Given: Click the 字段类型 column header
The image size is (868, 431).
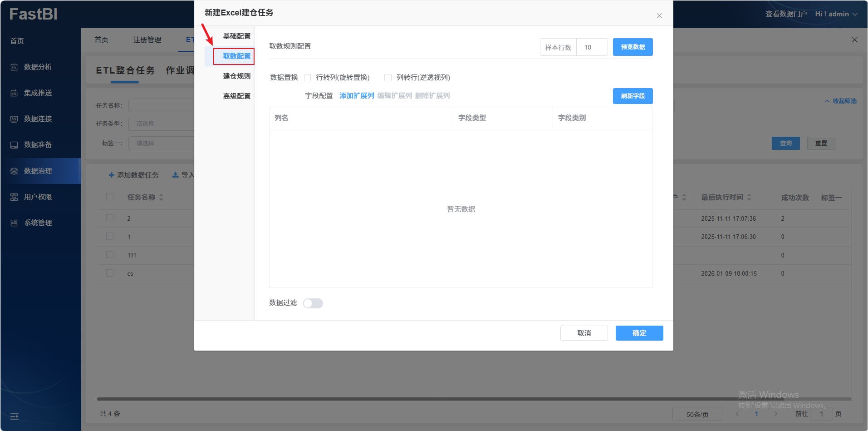Looking at the screenshot, I should [472, 118].
